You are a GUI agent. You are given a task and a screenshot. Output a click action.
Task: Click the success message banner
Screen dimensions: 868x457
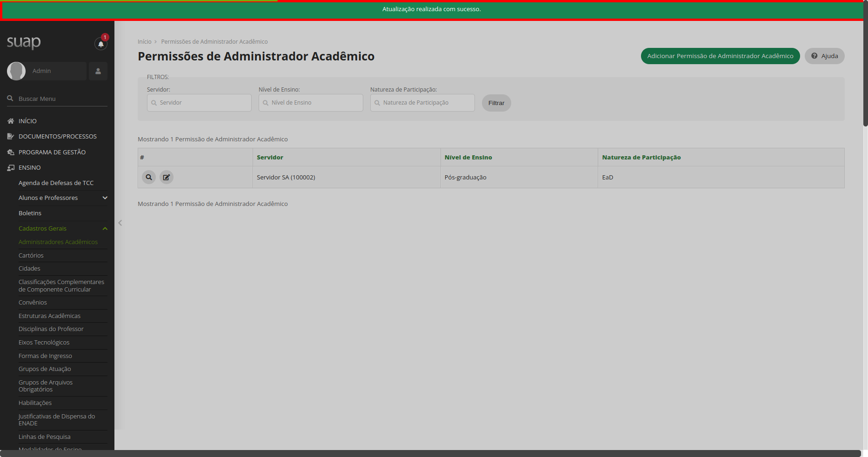(432, 10)
